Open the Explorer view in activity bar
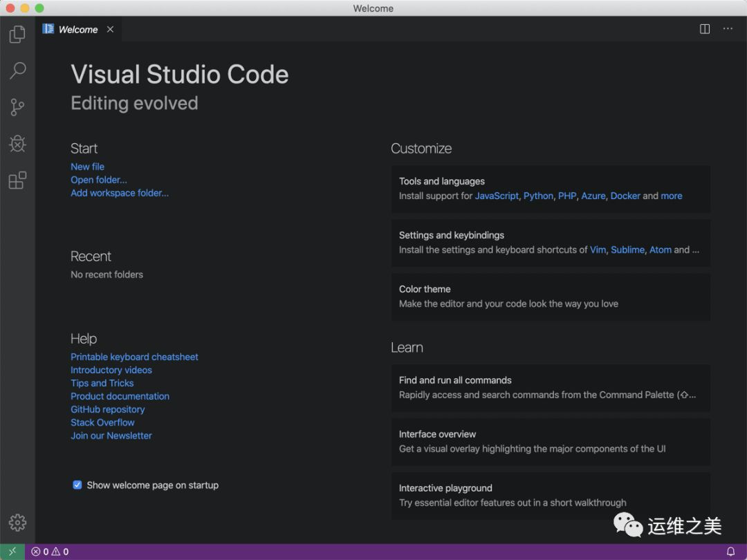This screenshot has width=747, height=560. [x=17, y=34]
